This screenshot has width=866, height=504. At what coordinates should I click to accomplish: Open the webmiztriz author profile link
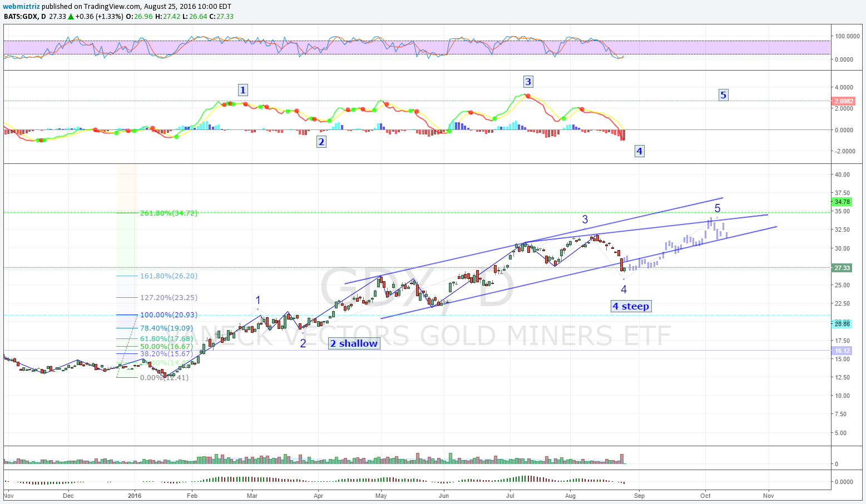coord(21,7)
